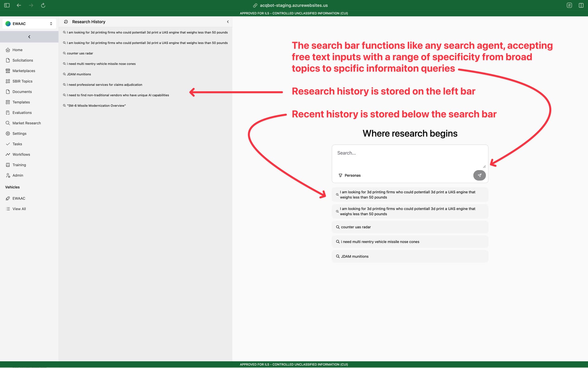
Task: Open the Market Research menu item
Action: coord(29,123)
